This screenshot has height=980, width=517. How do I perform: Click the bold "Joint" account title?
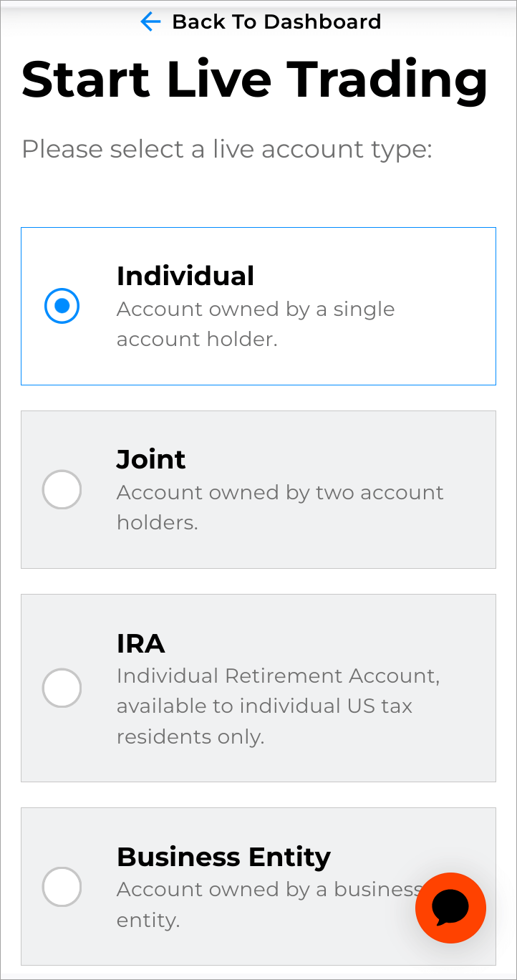[151, 459]
